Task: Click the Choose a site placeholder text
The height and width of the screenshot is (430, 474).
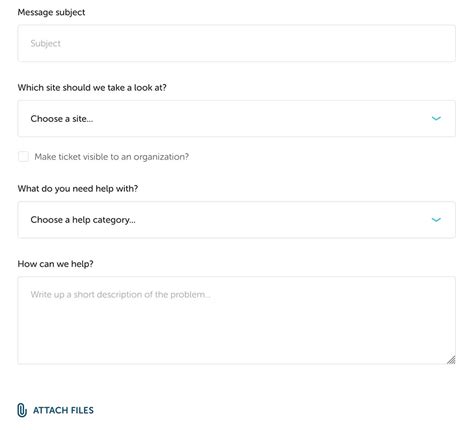Action: (x=62, y=119)
